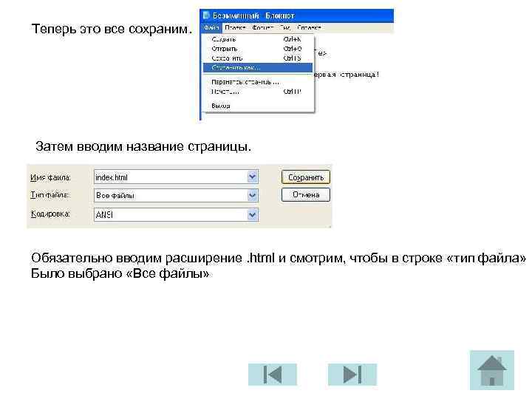This screenshot has height=399, width=532.
Task: Choose Создать from the File menu
Action: coord(258,39)
